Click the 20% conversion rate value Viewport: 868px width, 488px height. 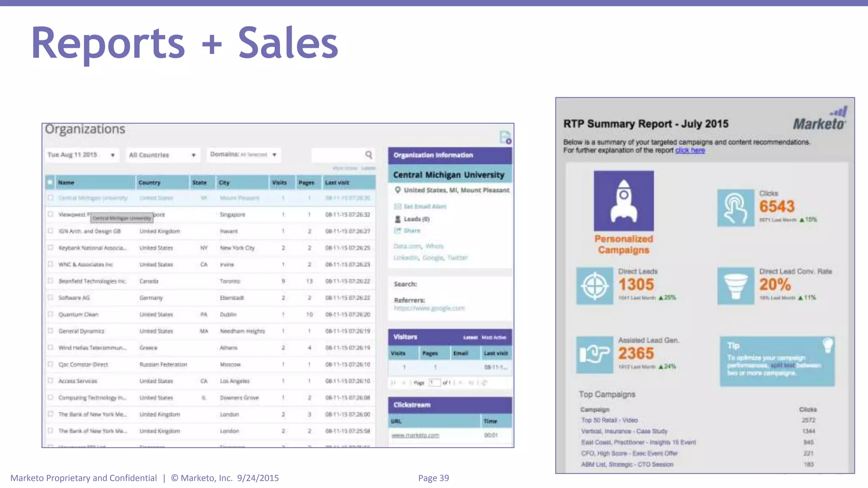tap(775, 284)
